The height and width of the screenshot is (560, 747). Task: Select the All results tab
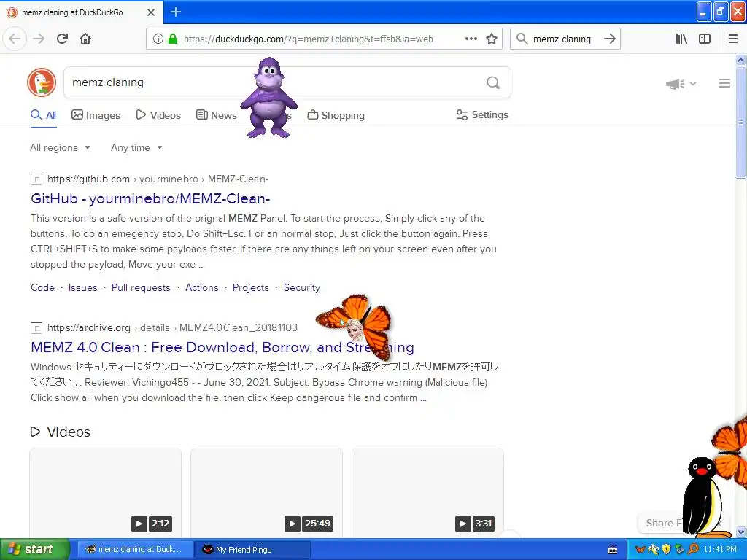point(43,115)
